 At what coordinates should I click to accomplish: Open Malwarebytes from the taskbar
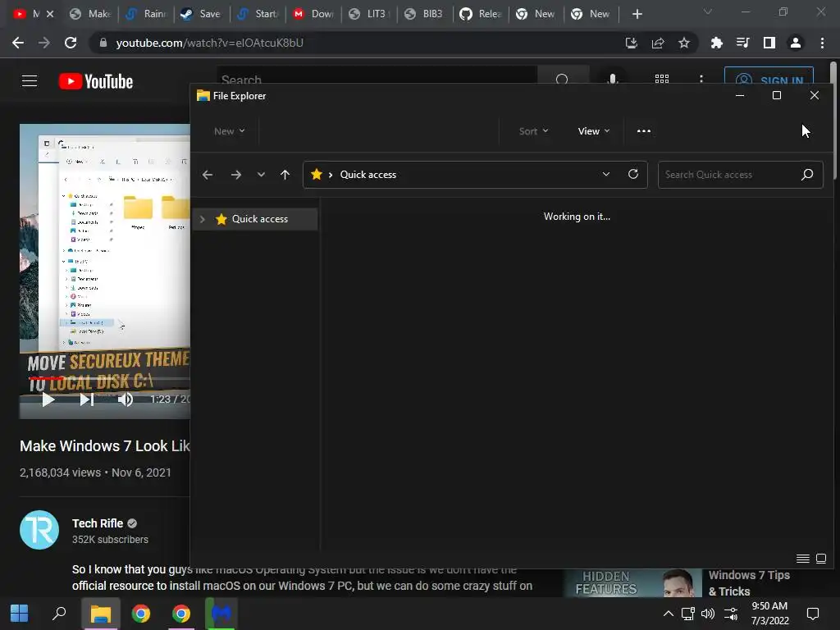[221, 614]
